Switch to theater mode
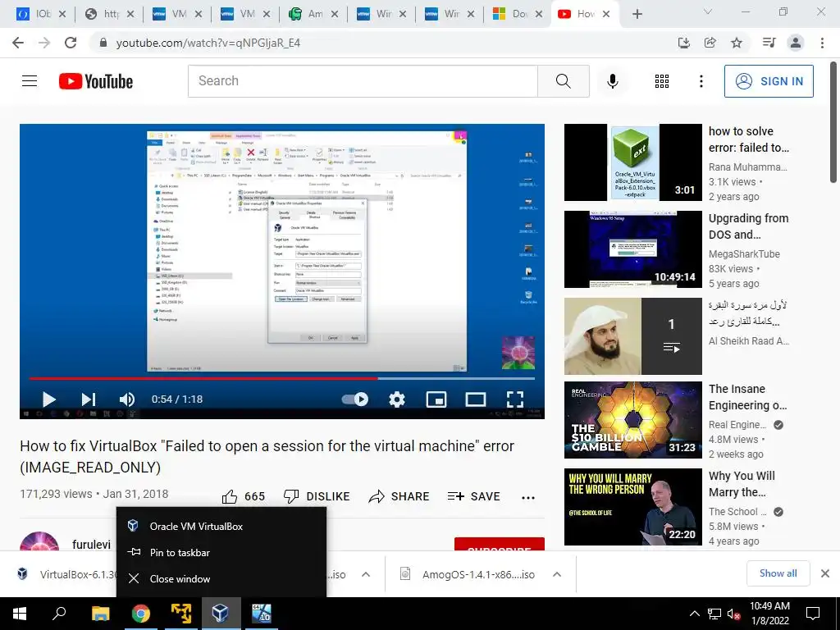The width and height of the screenshot is (840, 630). [x=475, y=399]
